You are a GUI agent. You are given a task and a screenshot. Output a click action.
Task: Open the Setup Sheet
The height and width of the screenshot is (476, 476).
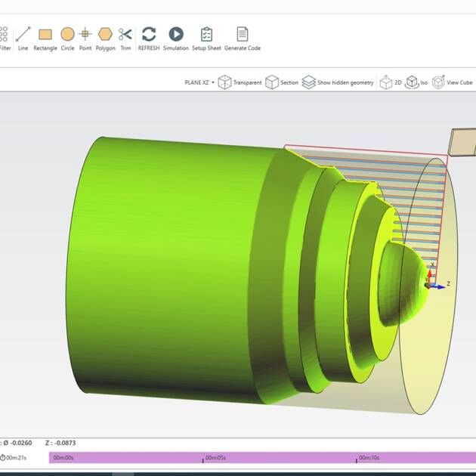(x=206, y=35)
